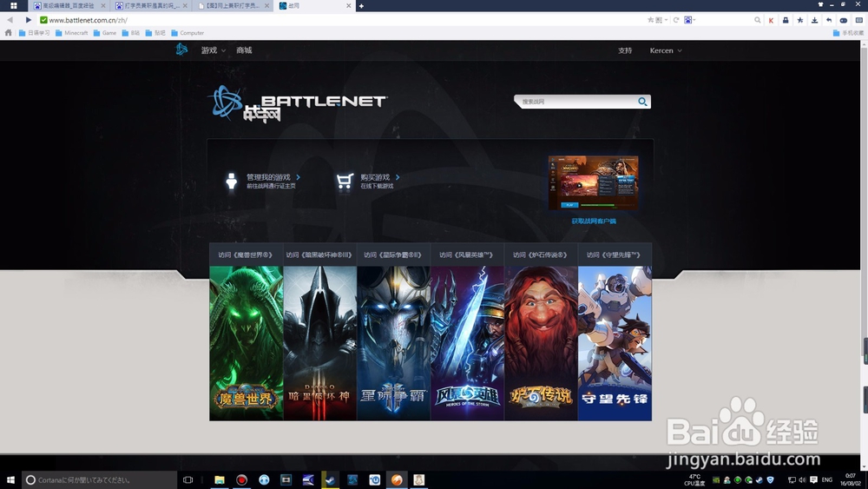
Task: Select the 访问《风暴英雄™》 tab
Action: point(467,254)
